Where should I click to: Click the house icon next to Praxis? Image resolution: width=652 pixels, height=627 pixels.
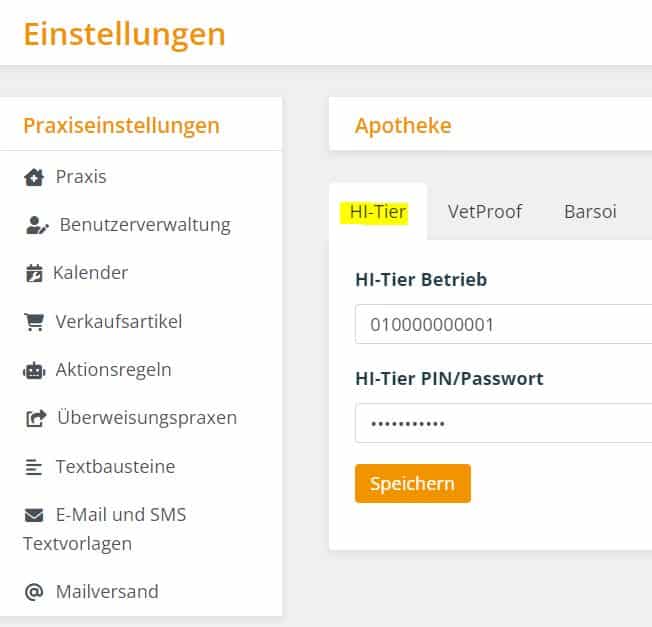coord(34,177)
